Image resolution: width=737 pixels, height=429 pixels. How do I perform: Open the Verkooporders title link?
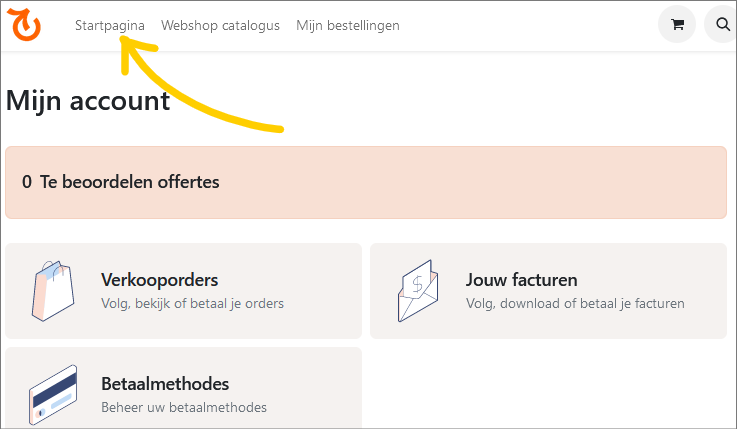(160, 280)
